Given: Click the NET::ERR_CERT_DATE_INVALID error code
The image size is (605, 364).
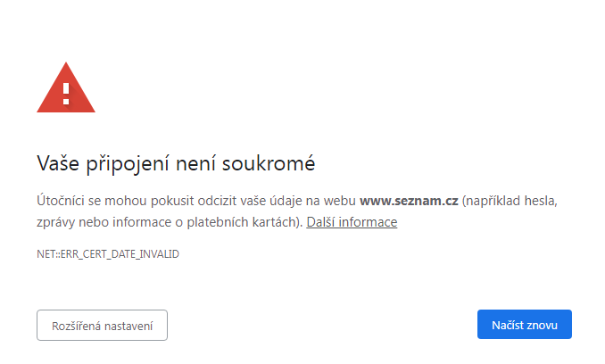Looking at the screenshot, I should tap(108, 254).
